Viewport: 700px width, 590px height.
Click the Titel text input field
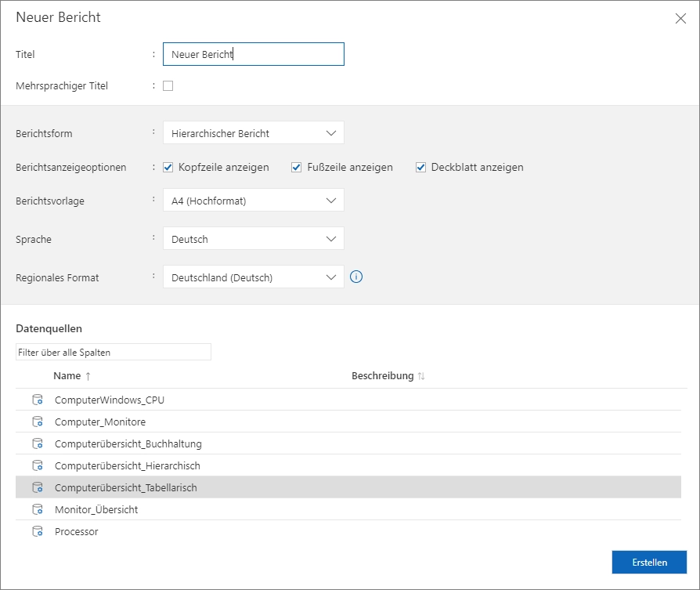tap(253, 54)
